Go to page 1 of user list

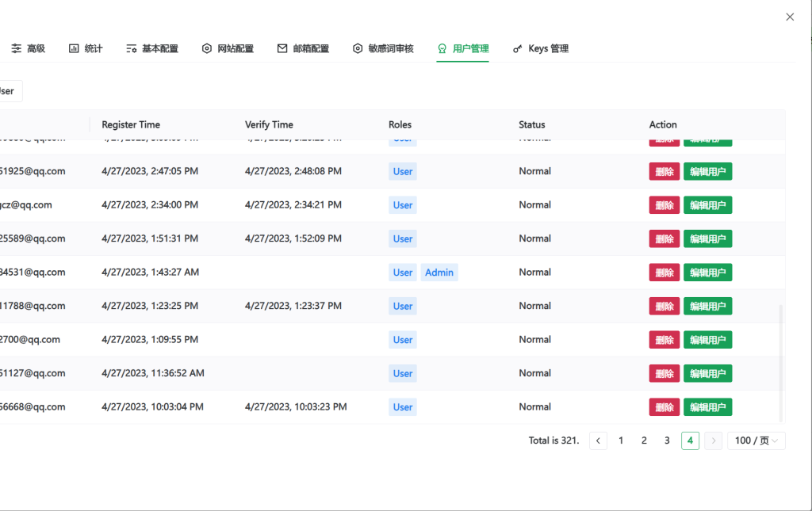(x=621, y=440)
